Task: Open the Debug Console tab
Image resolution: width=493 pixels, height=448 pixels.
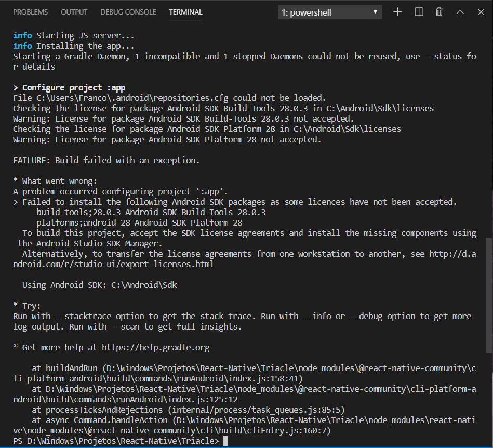Action: [x=128, y=12]
